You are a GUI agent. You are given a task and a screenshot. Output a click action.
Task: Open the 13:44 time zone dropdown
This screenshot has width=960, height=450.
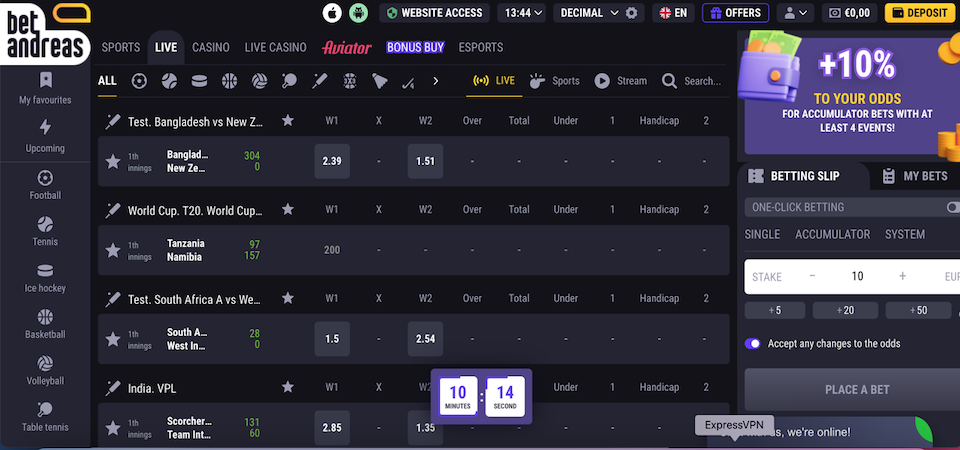coord(524,13)
